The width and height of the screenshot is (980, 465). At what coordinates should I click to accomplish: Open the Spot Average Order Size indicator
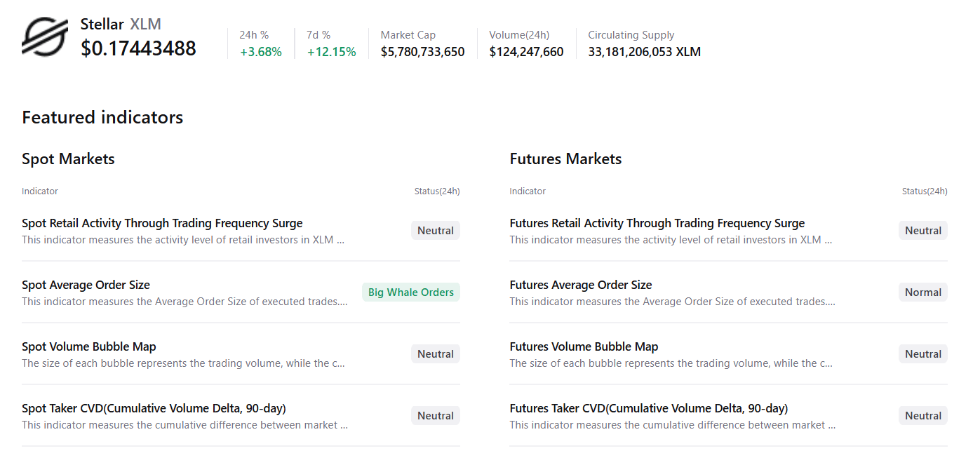pos(86,285)
